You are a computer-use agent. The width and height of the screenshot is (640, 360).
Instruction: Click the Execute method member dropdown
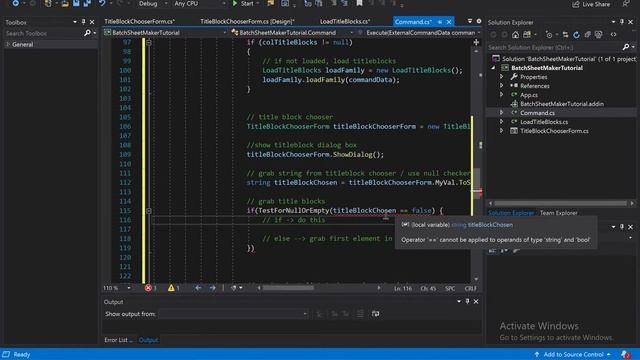point(419,33)
